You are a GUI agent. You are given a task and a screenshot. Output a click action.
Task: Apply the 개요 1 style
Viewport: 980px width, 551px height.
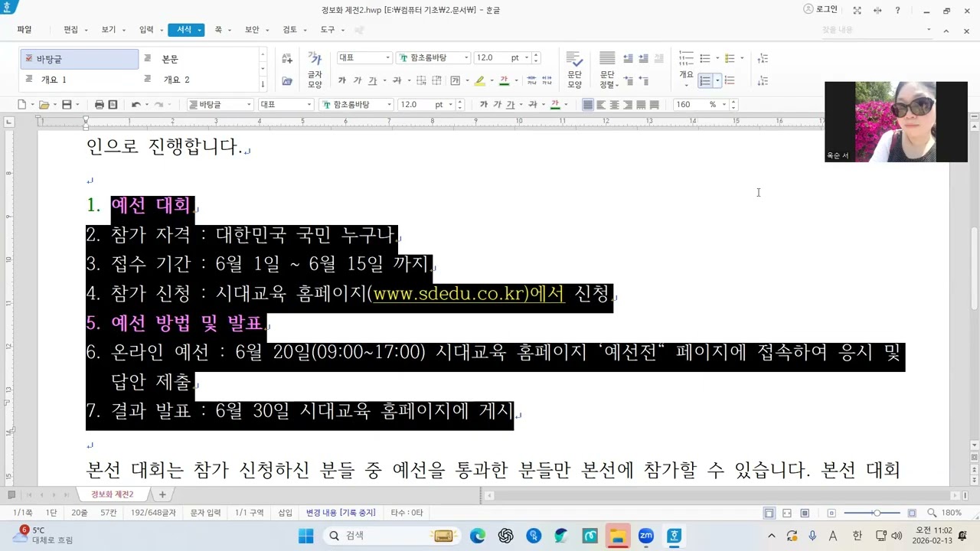80,80
